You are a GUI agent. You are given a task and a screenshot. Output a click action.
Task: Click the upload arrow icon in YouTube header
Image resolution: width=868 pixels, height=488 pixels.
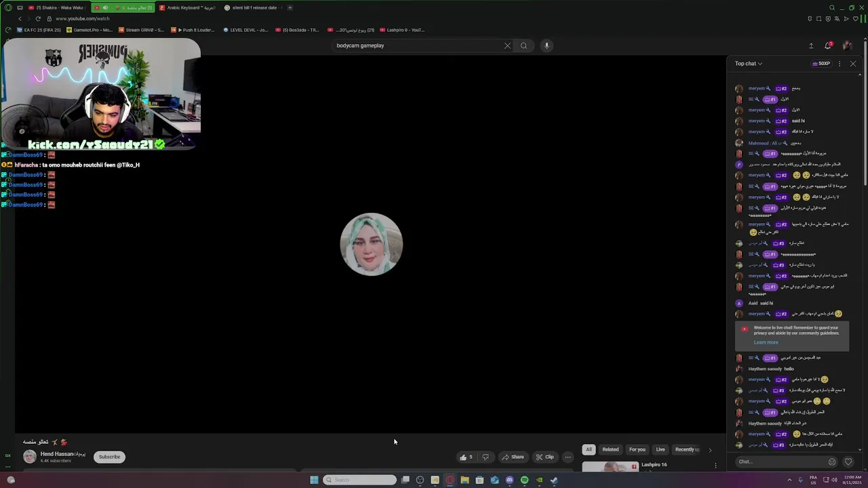[x=811, y=45]
